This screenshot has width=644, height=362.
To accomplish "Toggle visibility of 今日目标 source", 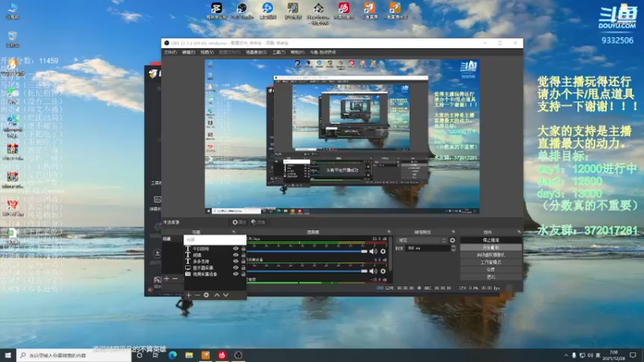I will tap(236, 249).
